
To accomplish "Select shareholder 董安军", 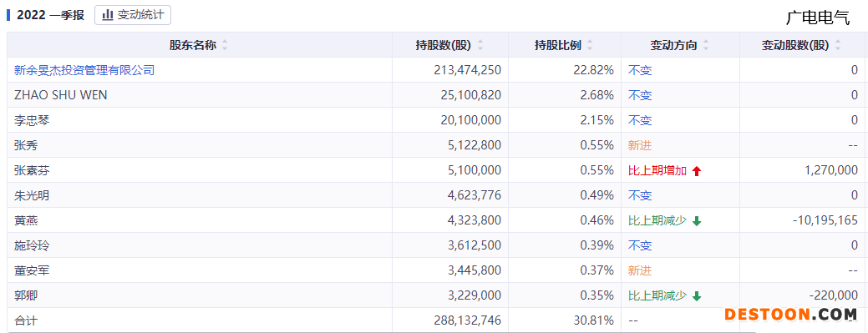I will click(x=32, y=270).
